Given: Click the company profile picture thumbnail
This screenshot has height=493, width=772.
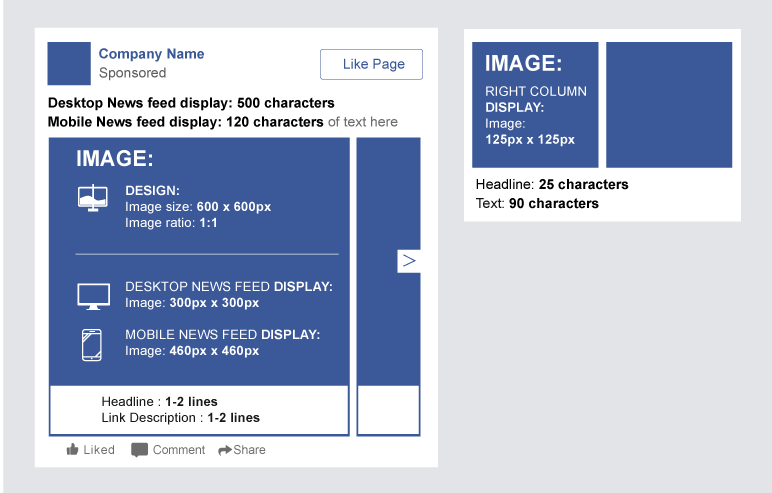Looking at the screenshot, I should click(x=69, y=64).
